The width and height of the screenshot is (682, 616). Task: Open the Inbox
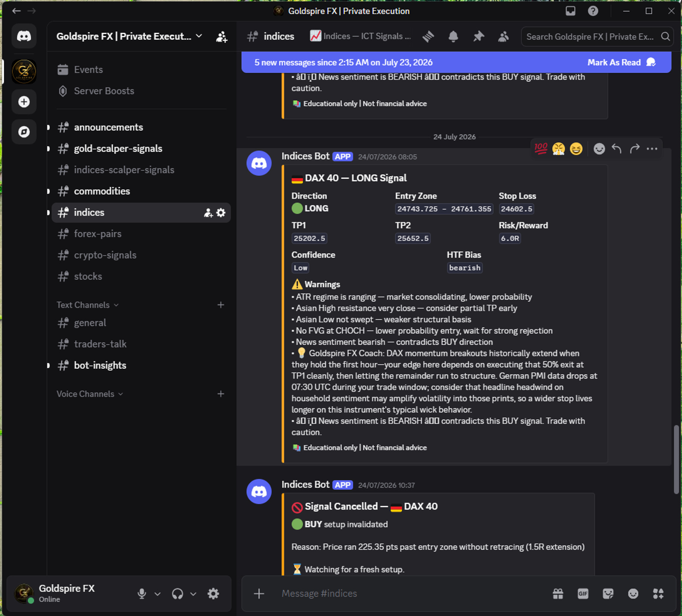tap(570, 11)
